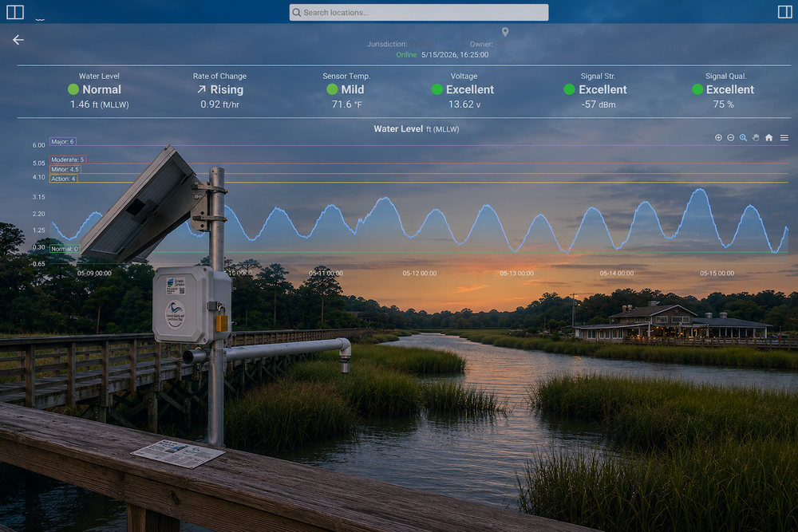Focus the Search locations field

pyautogui.click(x=419, y=13)
